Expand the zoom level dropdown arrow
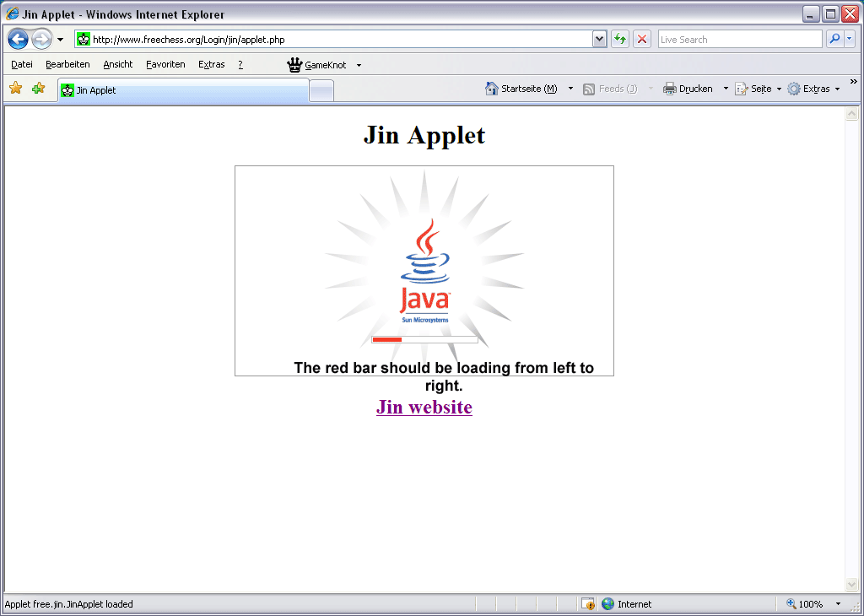864x616 pixels. (x=838, y=604)
